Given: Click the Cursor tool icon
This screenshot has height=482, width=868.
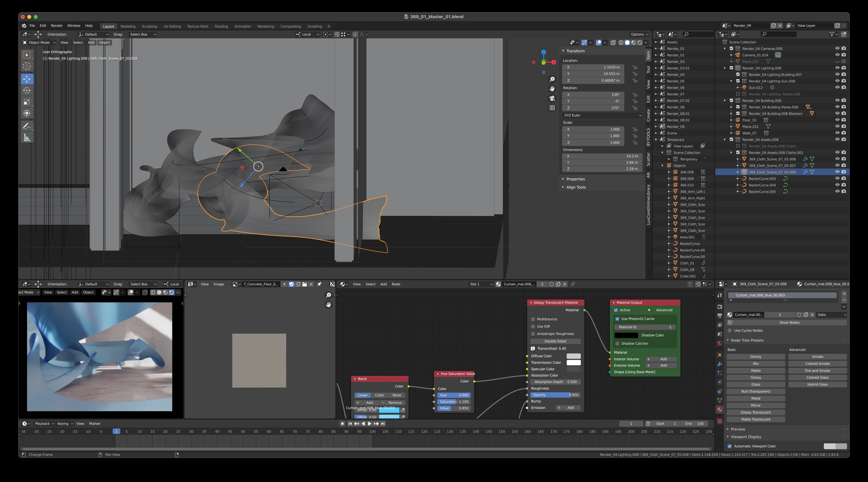Looking at the screenshot, I should (27, 66).
